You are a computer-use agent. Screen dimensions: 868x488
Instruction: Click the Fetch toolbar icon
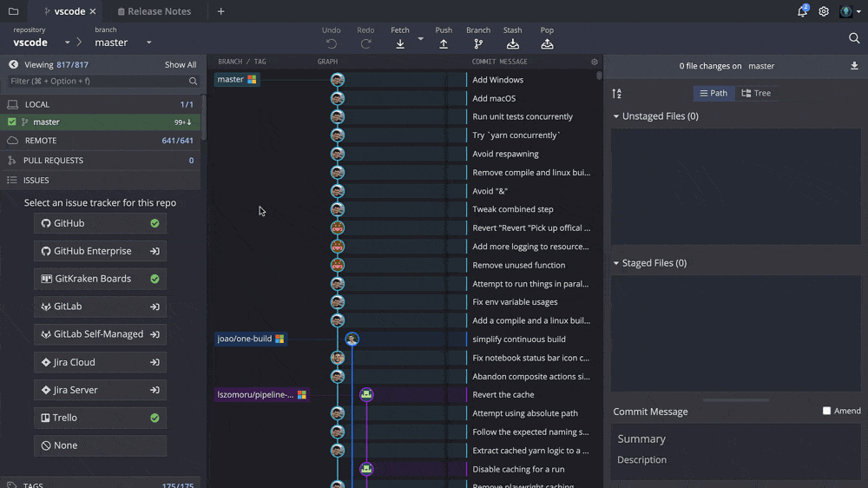(400, 43)
